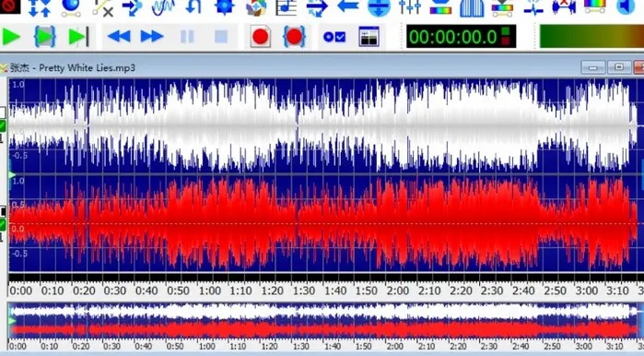The width and height of the screenshot is (644, 356).
Task: Click 3:00 on the main time ruler
Action: [587, 291]
